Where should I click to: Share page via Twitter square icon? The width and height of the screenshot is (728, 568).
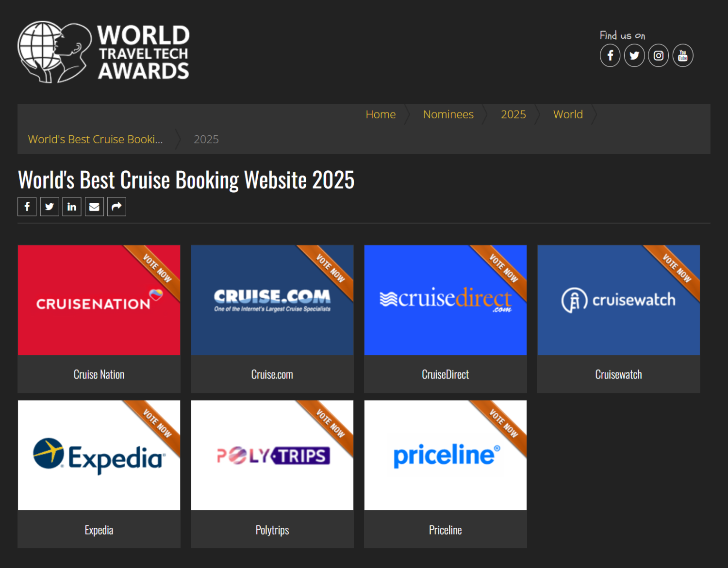[50, 207]
